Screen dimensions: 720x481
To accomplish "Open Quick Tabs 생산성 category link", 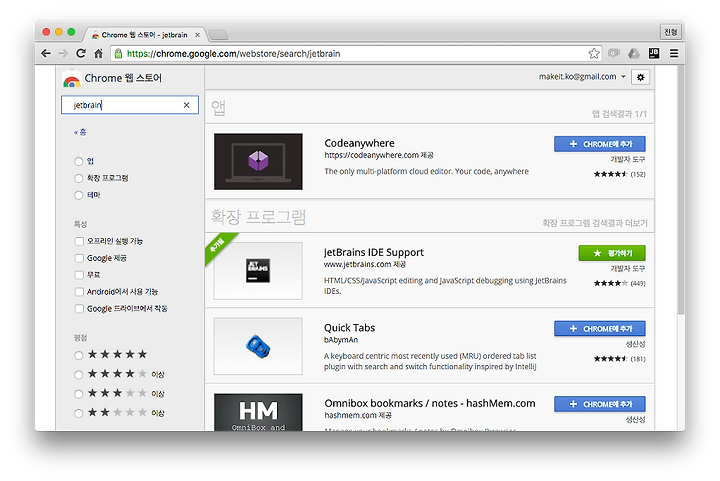I will click(x=636, y=344).
